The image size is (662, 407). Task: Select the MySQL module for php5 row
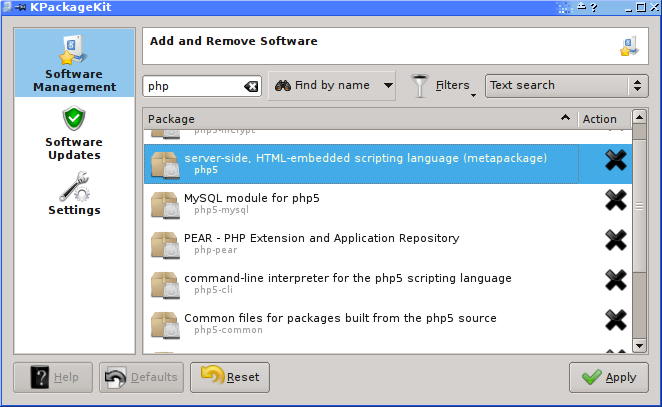click(388, 204)
